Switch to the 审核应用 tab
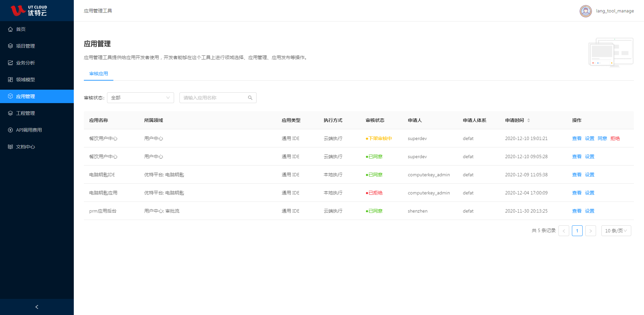 click(99, 74)
